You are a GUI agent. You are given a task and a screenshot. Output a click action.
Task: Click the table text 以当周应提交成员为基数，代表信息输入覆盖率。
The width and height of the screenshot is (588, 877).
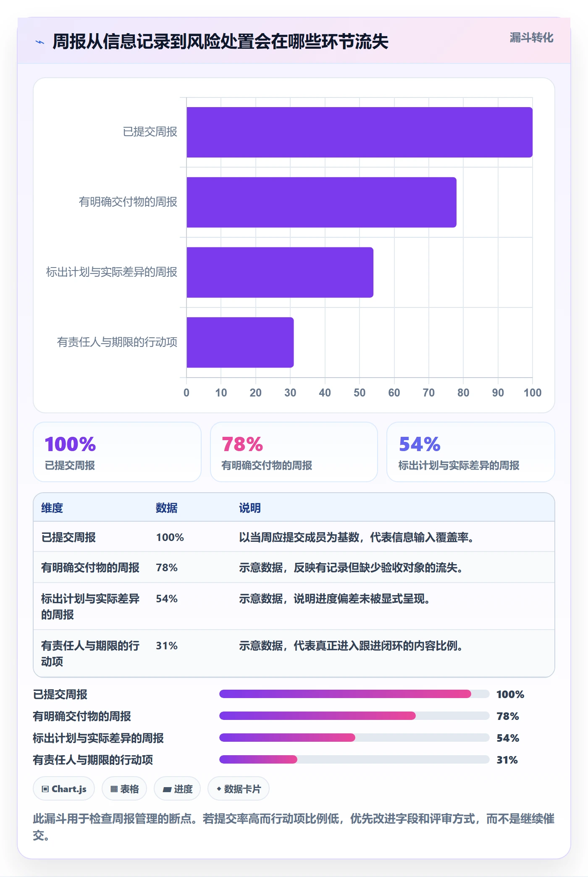tap(357, 537)
